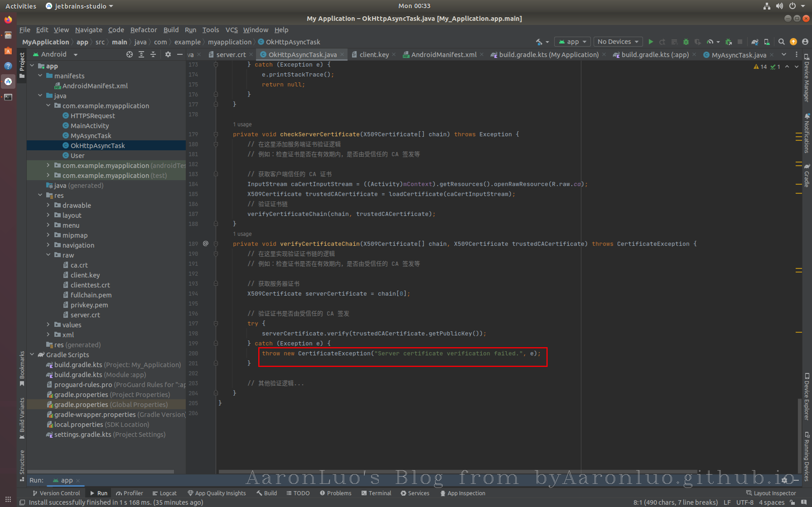Expand the drawable folder in res
The image size is (812, 507).
(x=48, y=205)
